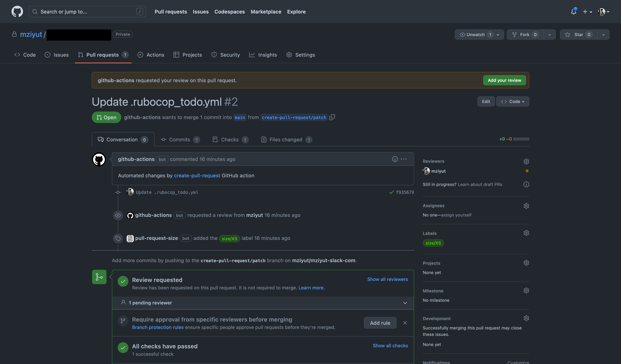Screen dimensions: 621x364
Task: Open the comment options ellipsis menu
Action: (x=404, y=159)
